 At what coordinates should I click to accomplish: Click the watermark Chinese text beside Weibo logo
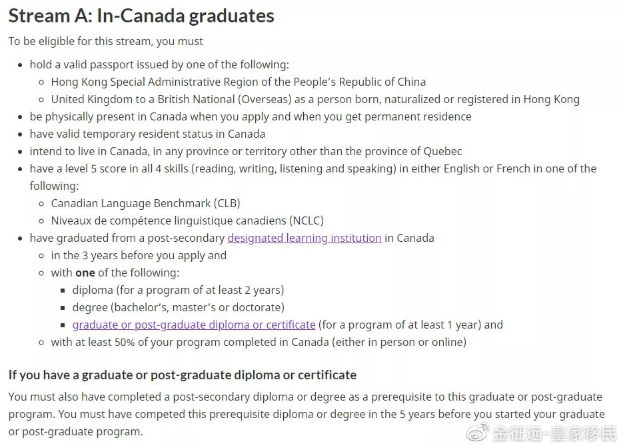(555, 433)
